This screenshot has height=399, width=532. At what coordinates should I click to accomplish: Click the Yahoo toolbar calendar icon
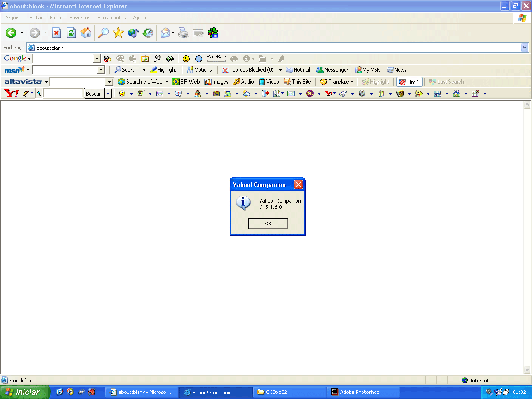pos(475,93)
